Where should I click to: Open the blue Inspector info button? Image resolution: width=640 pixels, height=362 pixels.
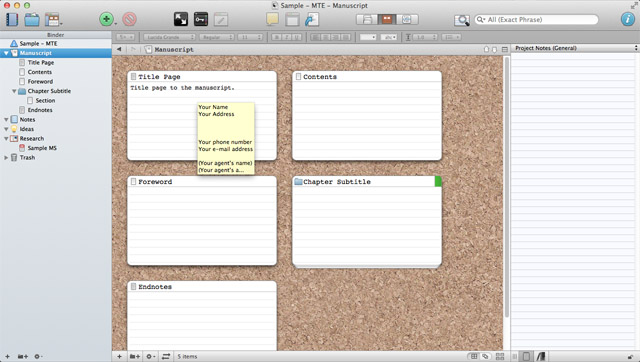(x=628, y=19)
